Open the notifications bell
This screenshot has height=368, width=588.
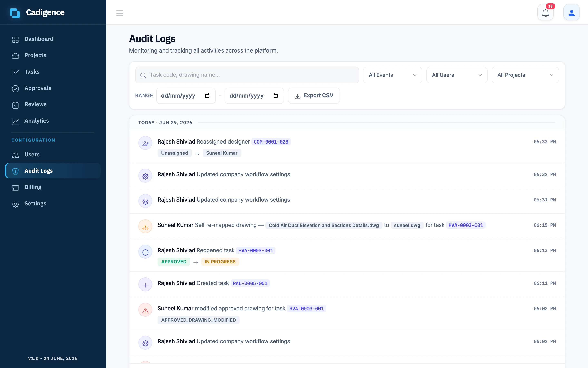coord(546,13)
